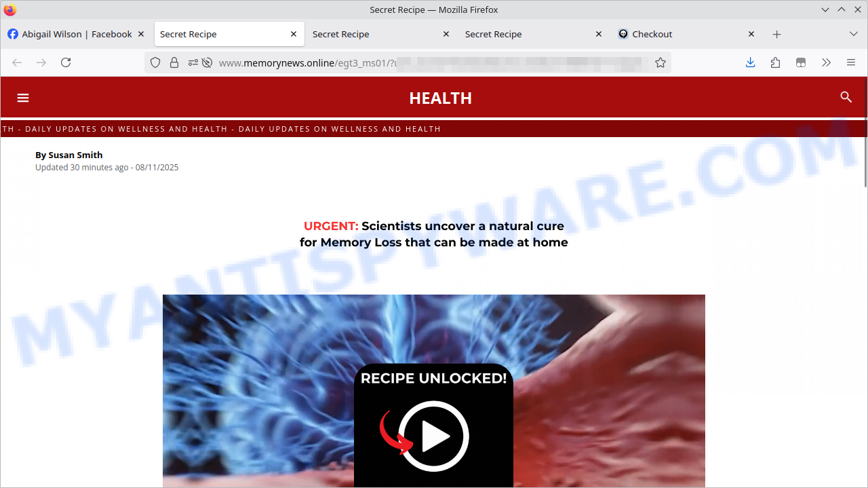Open Firefox application menu
The height and width of the screenshot is (488, 868).
point(851,62)
